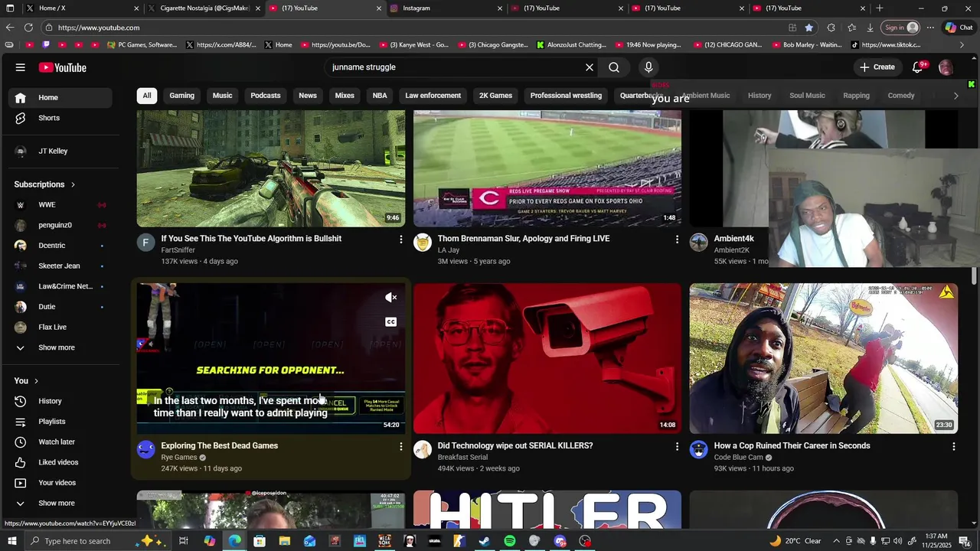The width and height of the screenshot is (980, 551).
Task: Select the Music category chip
Action: [x=222, y=96]
